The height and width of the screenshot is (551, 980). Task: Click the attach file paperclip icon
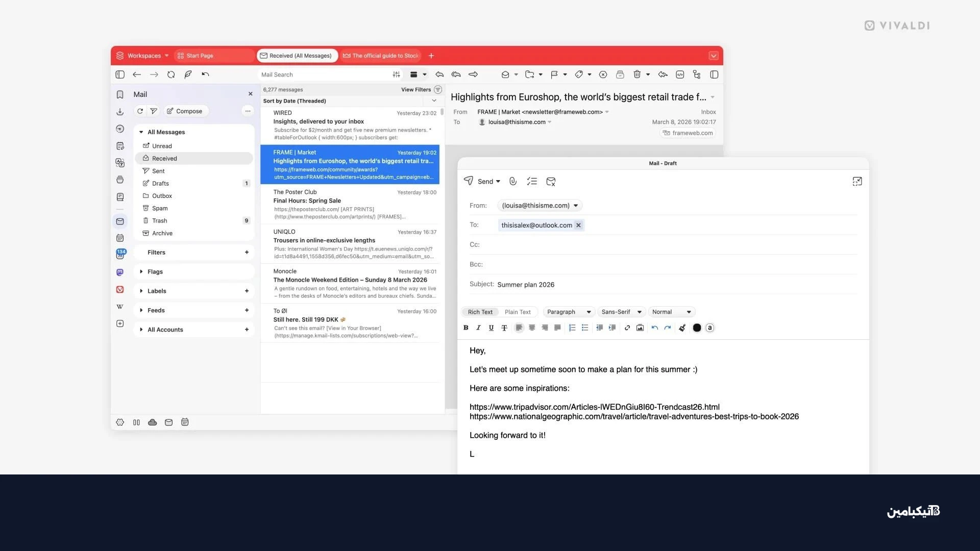click(x=513, y=181)
